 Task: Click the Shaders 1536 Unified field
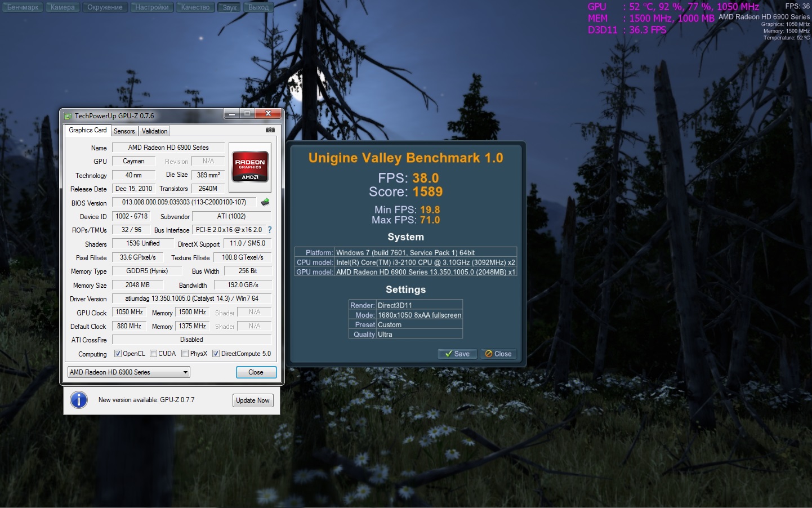coord(143,243)
